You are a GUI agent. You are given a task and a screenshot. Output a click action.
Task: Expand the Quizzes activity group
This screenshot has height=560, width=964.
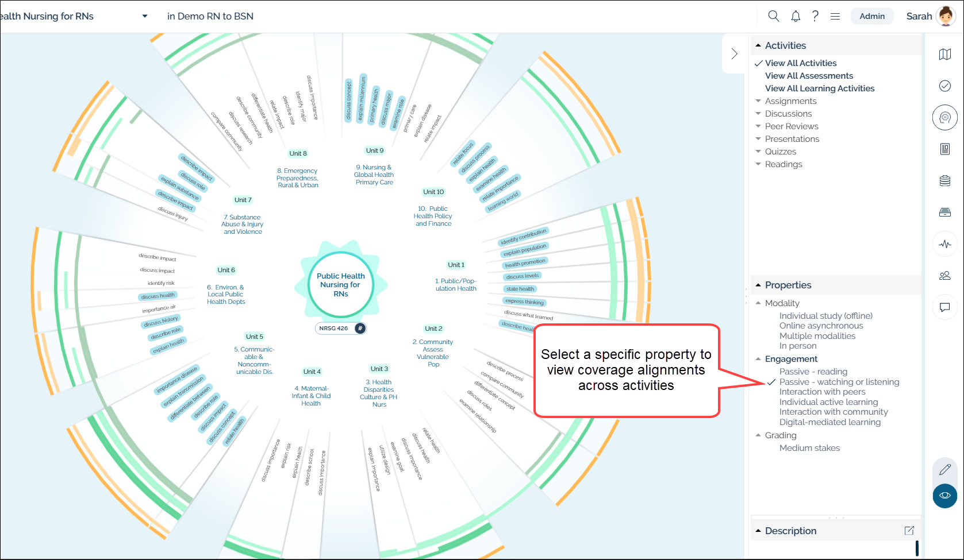[x=780, y=152]
